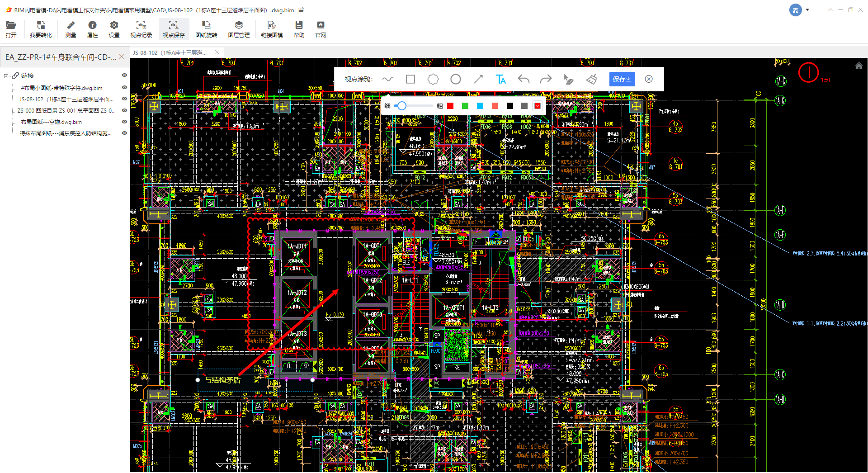
Task: Toggle visibility of 链接 root node
Action: pyautogui.click(x=124, y=76)
